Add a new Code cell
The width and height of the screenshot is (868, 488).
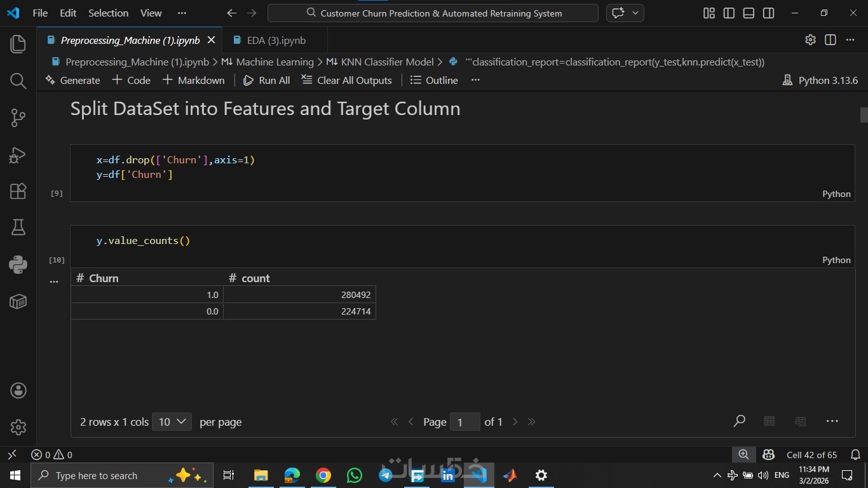pyautogui.click(x=131, y=80)
